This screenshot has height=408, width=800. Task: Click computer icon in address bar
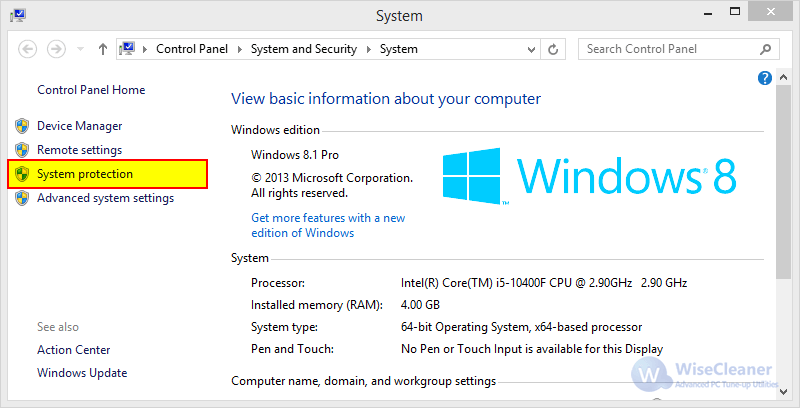click(127, 49)
